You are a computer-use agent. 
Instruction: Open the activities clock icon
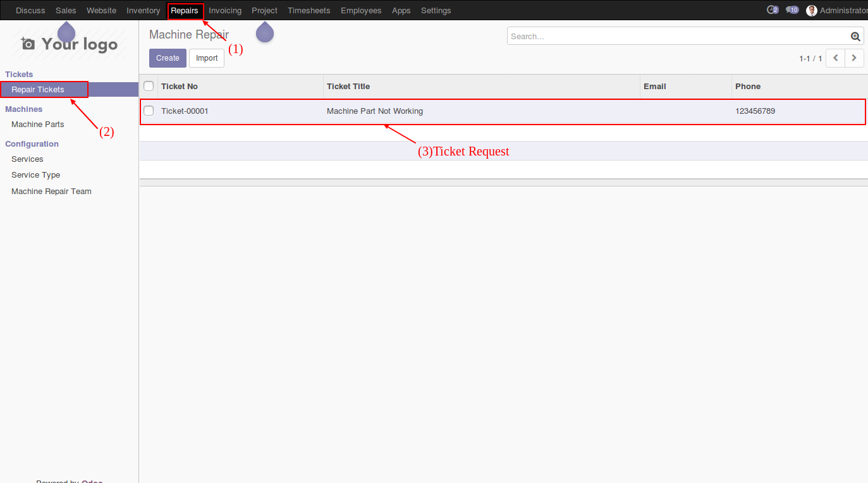(x=773, y=10)
